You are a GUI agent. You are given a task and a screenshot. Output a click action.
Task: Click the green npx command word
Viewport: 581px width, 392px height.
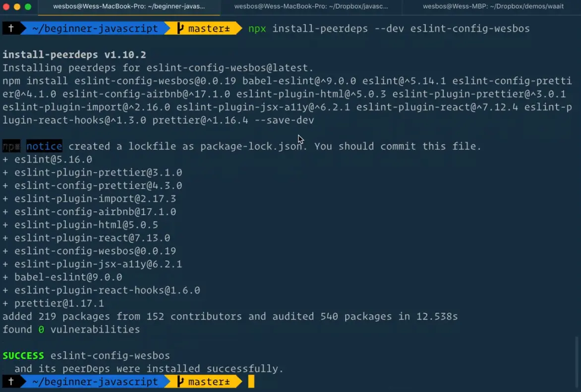tap(257, 29)
